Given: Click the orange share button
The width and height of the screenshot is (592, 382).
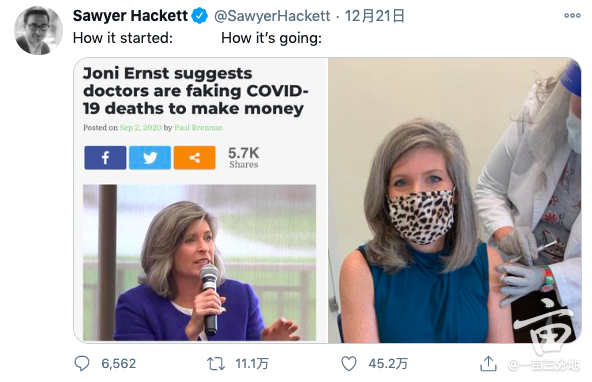Looking at the screenshot, I should [x=194, y=158].
